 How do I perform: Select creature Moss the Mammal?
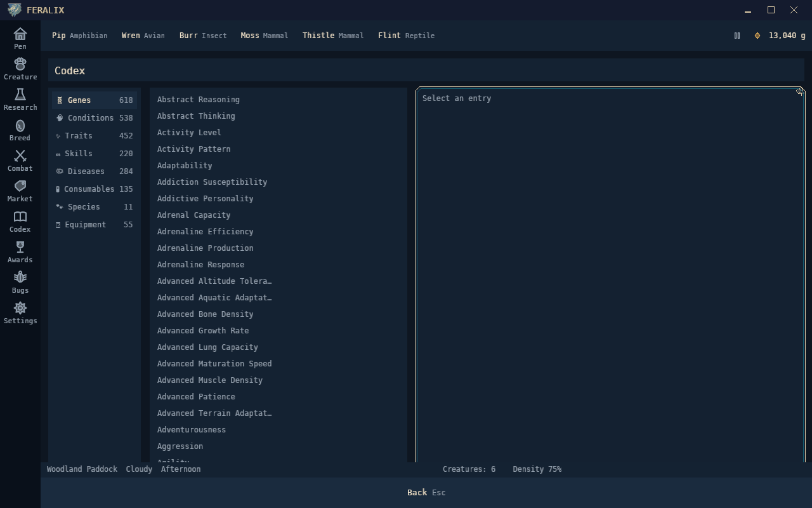tap(265, 36)
